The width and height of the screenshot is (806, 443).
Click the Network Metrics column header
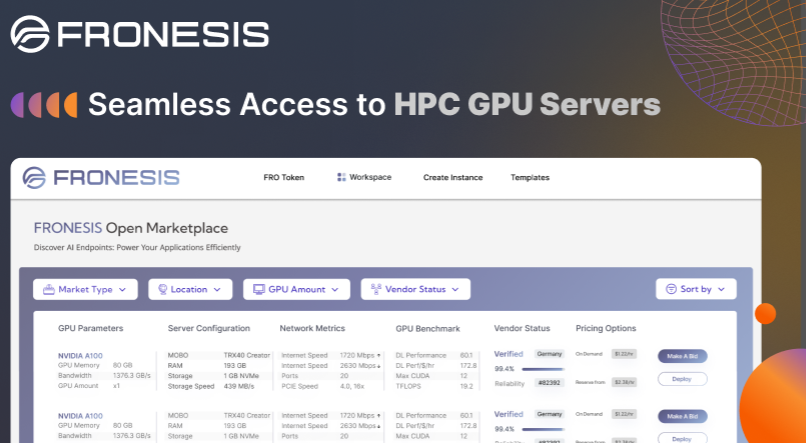point(312,328)
